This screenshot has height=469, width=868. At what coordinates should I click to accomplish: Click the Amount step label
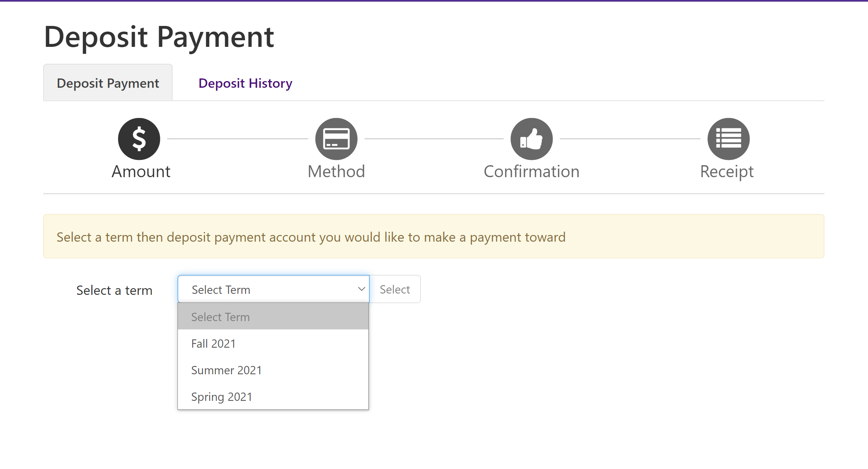tap(141, 172)
